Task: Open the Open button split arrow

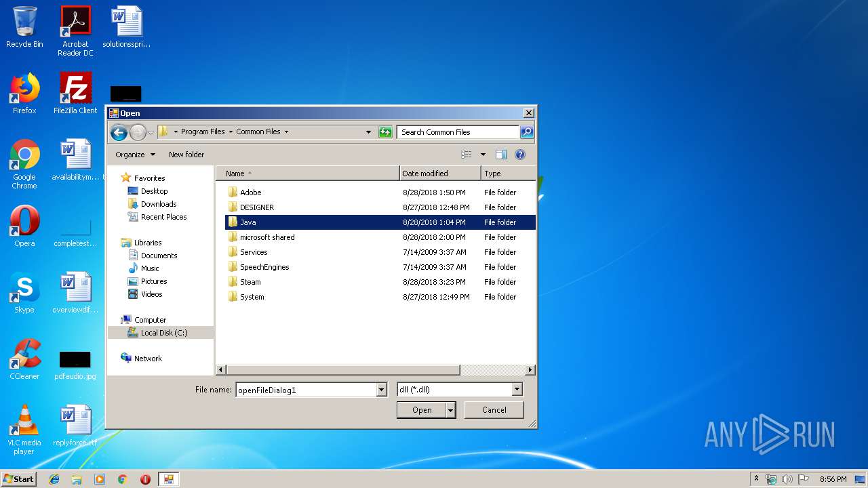Action: coord(450,410)
